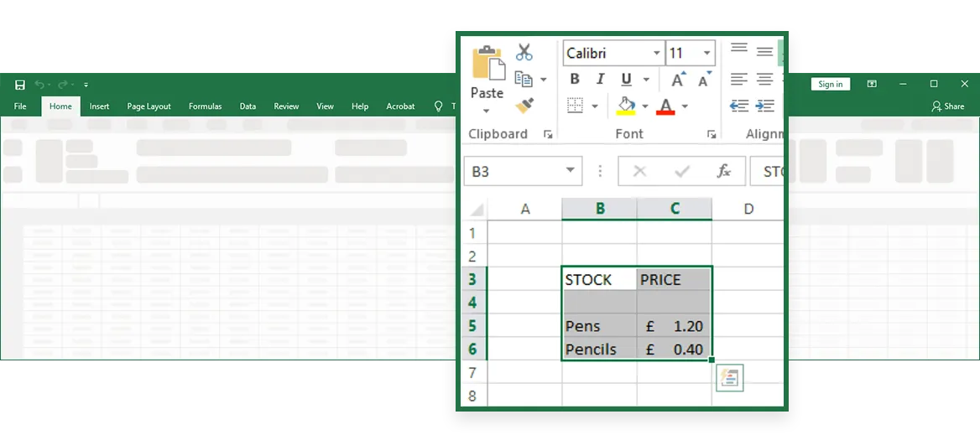Viewport: 980px width, 435px height.
Task: Toggle Underline formatting
Action: [626, 80]
